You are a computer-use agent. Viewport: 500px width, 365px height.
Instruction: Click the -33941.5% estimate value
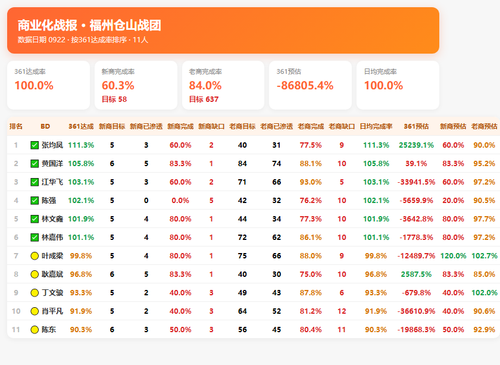(416, 182)
